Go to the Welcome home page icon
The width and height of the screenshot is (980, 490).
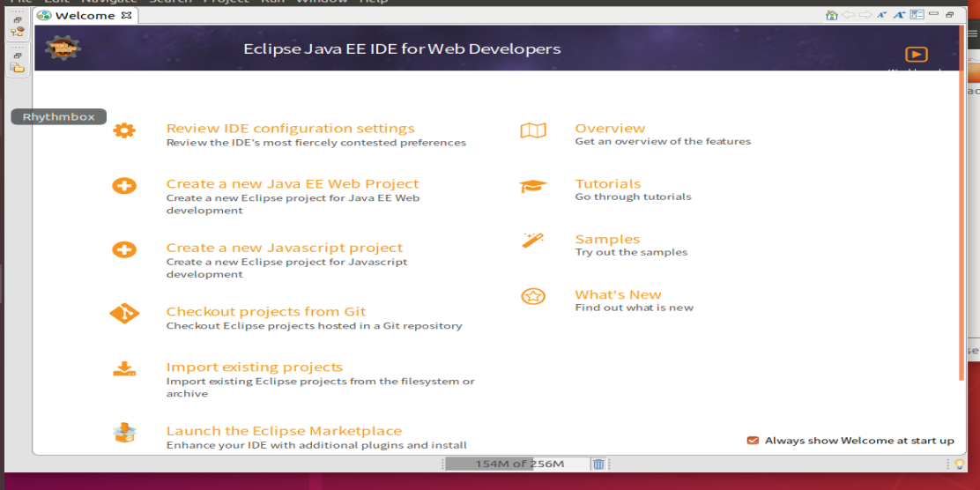click(831, 15)
